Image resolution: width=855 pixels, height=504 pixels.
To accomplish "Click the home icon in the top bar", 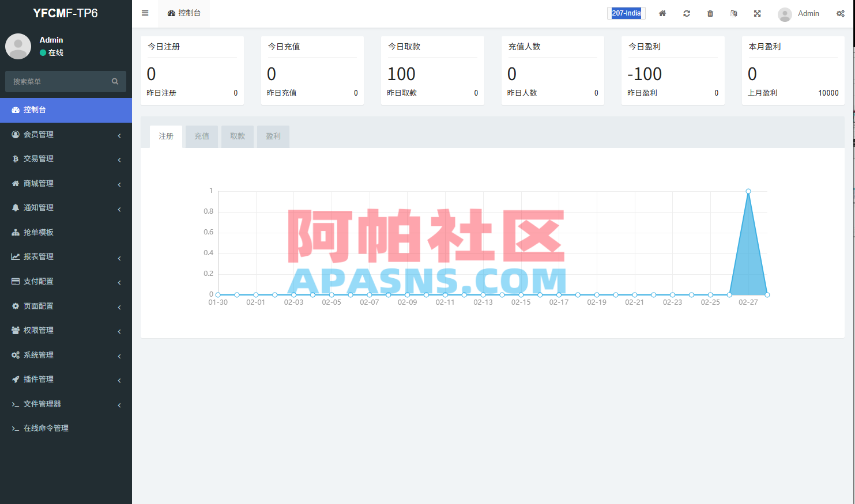I will tap(662, 13).
